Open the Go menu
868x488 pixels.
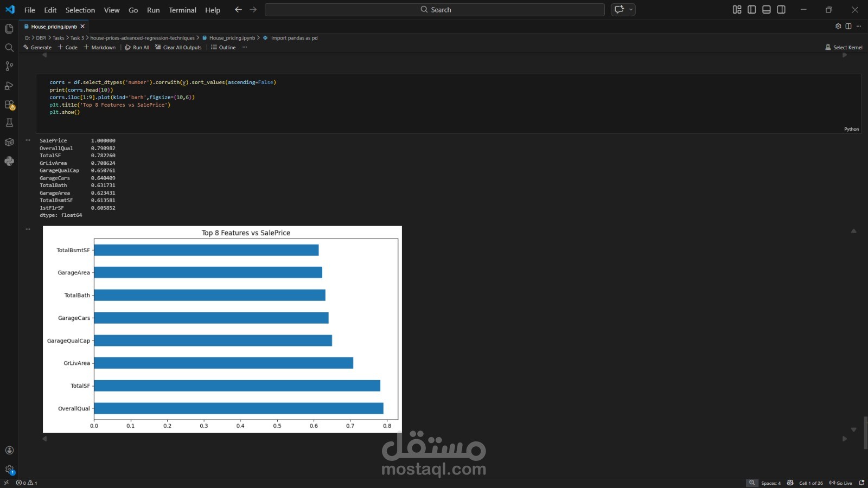[133, 10]
